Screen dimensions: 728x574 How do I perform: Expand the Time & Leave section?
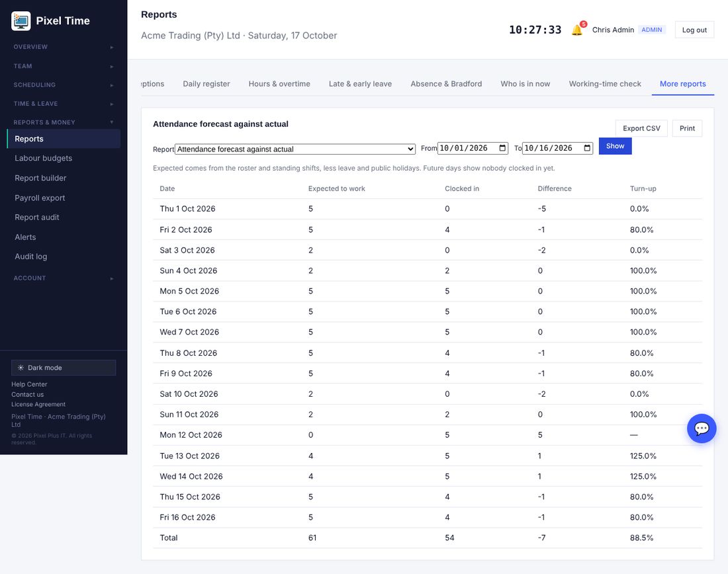[64, 103]
